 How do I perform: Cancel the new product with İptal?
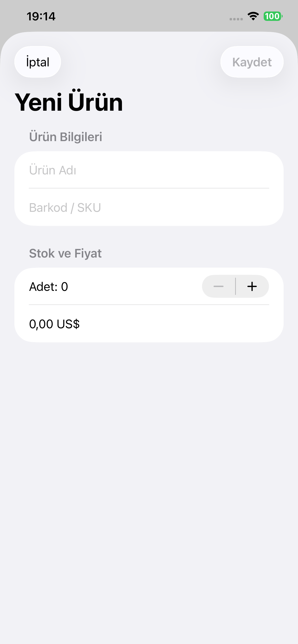(x=38, y=62)
